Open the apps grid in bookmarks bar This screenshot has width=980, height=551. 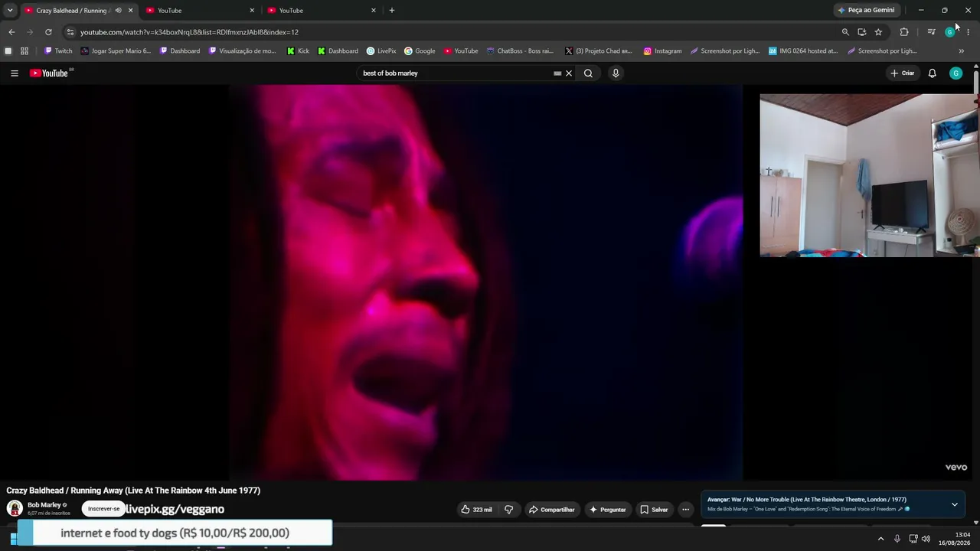click(24, 51)
